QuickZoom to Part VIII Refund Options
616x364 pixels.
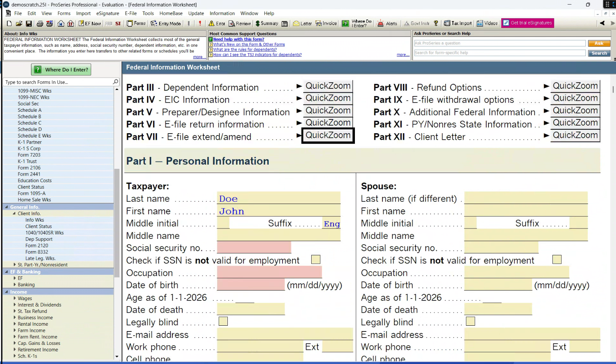pos(575,86)
